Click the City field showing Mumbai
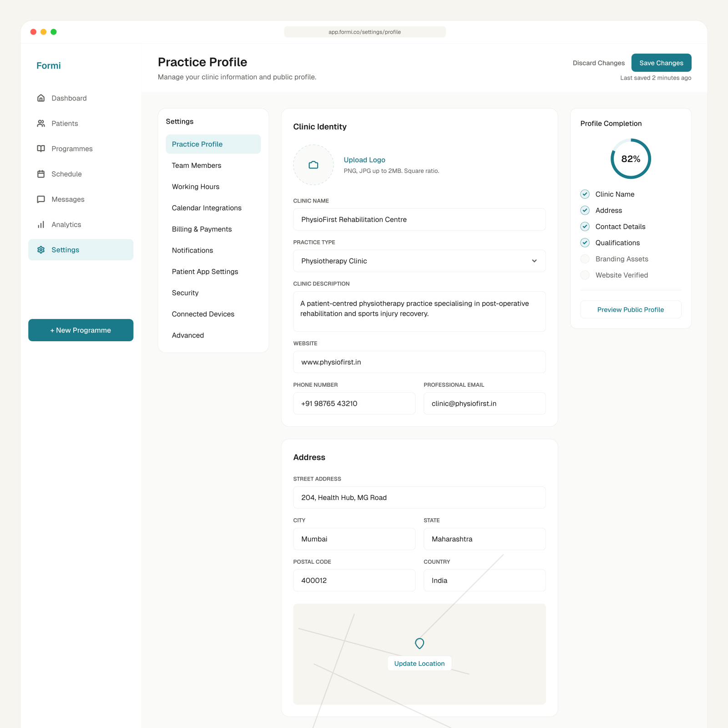Image resolution: width=728 pixels, height=728 pixels. click(354, 539)
